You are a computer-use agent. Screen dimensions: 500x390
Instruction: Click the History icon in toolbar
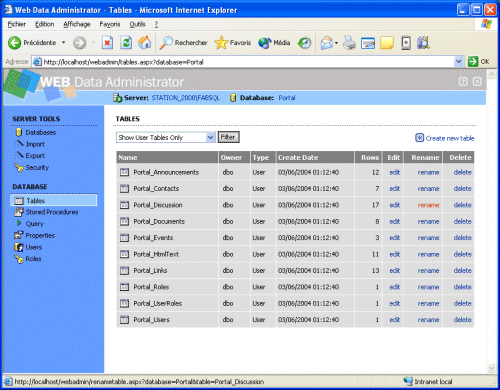pyautogui.click(x=304, y=43)
